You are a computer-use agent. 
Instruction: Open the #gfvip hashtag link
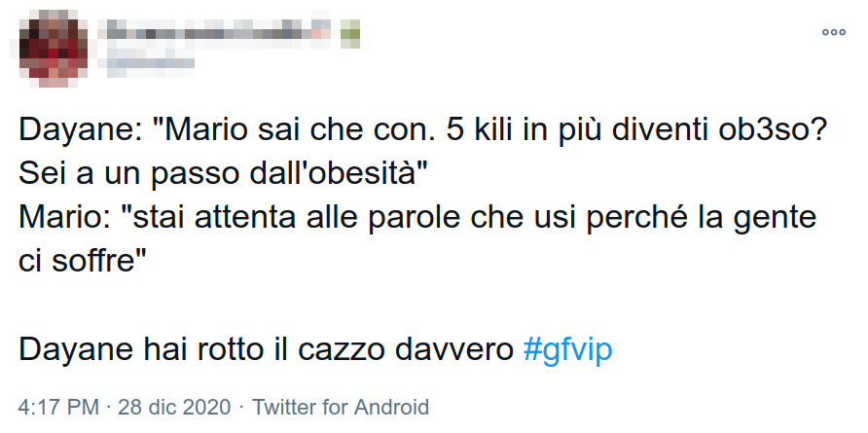[x=567, y=350]
